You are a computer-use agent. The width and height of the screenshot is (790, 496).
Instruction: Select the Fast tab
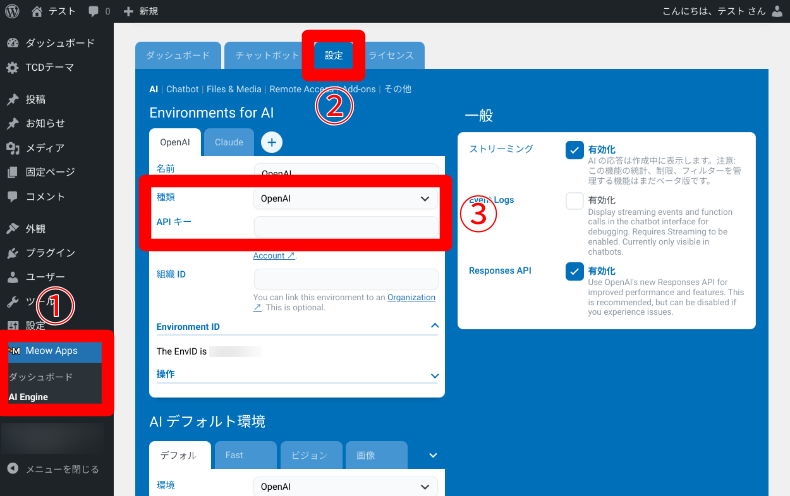pyautogui.click(x=245, y=455)
